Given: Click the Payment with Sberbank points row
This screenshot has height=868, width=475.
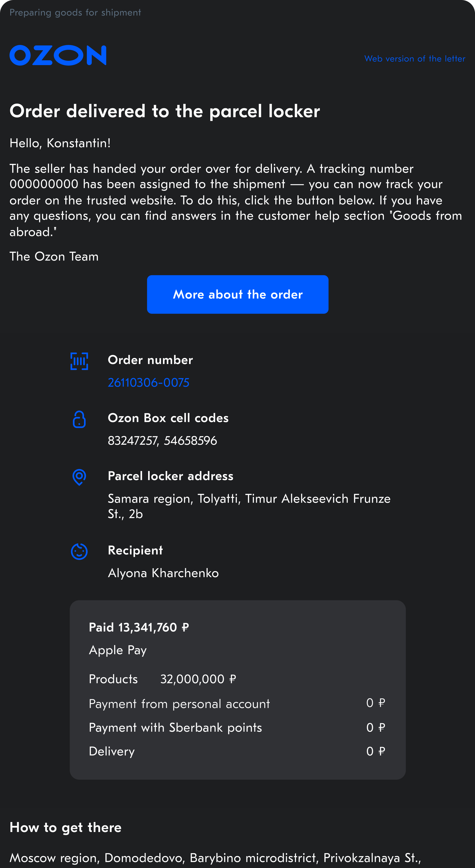Looking at the screenshot, I should click(237, 728).
